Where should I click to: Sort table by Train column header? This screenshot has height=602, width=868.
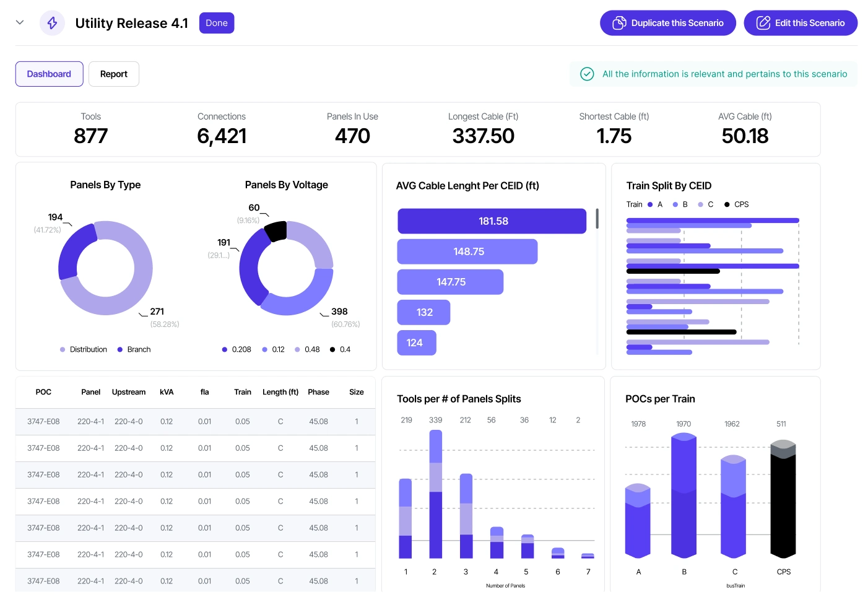(x=243, y=392)
